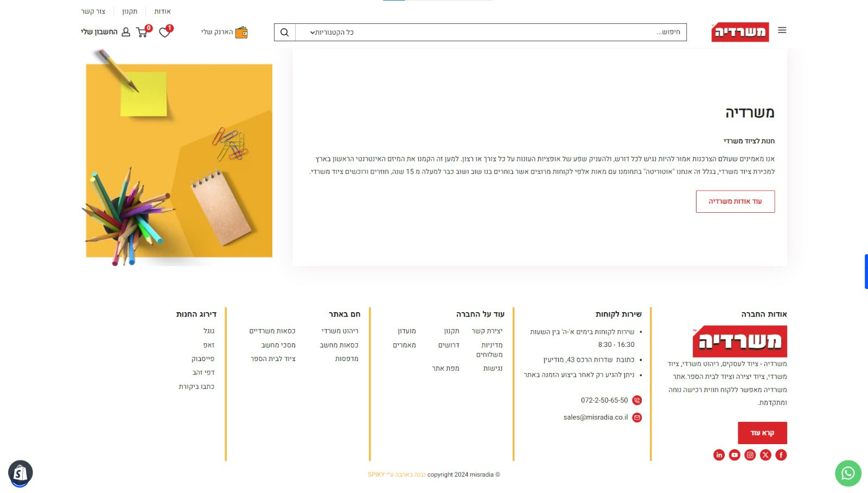Open the wishlist heart icon
Viewport: 868px width, 493px height.
click(165, 32)
